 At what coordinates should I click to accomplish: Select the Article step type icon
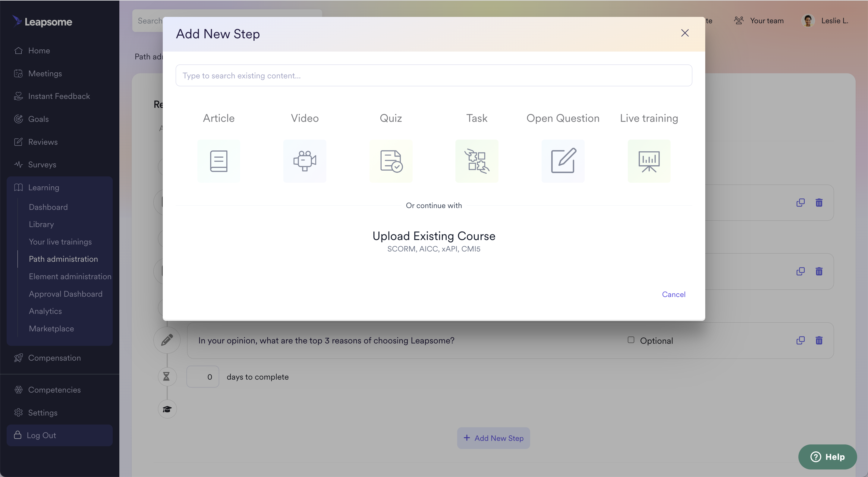pos(219,161)
